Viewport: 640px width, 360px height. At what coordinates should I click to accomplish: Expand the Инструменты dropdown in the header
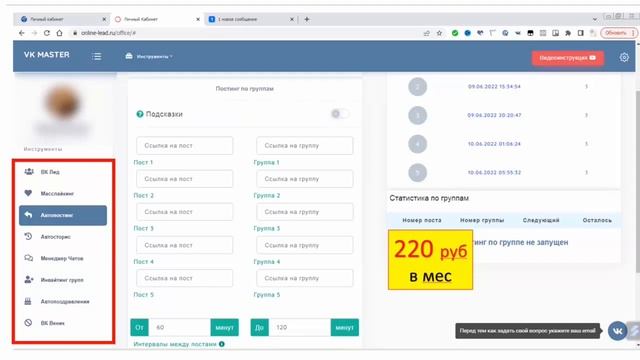tap(149, 56)
